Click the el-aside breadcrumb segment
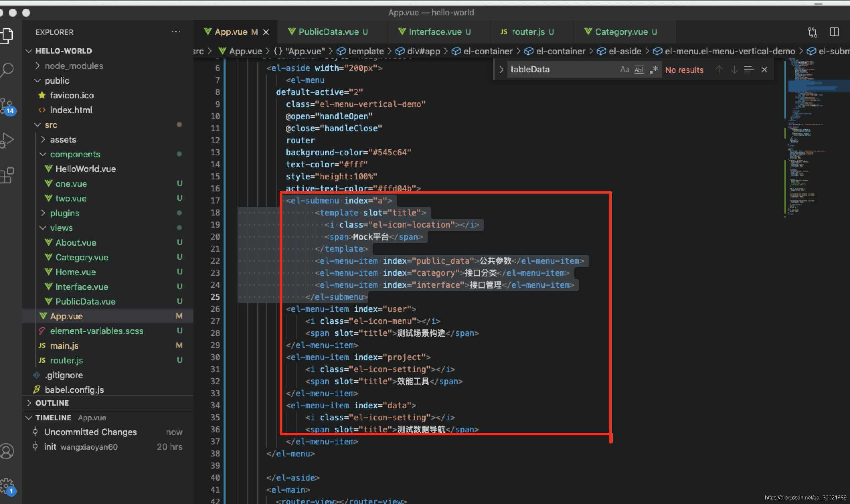Screen dimensions: 850x504 [619, 51]
